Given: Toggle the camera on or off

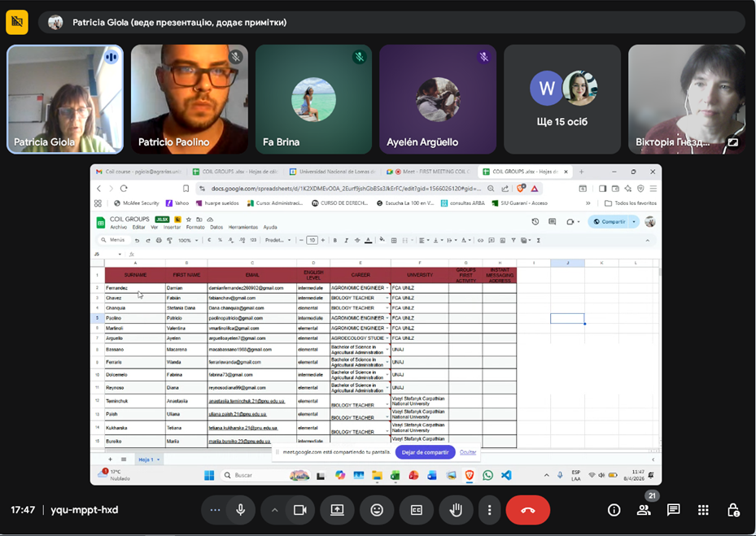Looking at the screenshot, I should pyautogui.click(x=299, y=510).
